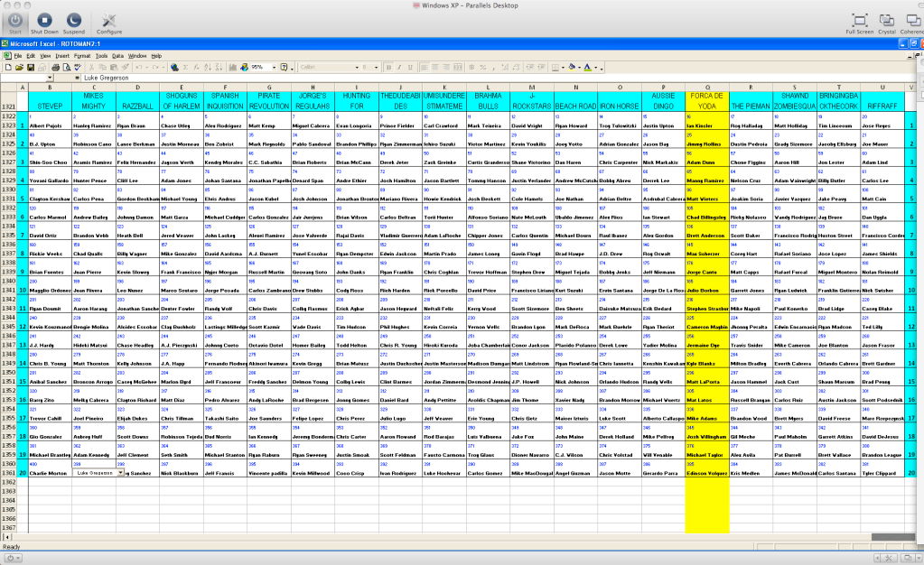Open the Tools menu
The width and height of the screenshot is (924, 565).
(101, 56)
